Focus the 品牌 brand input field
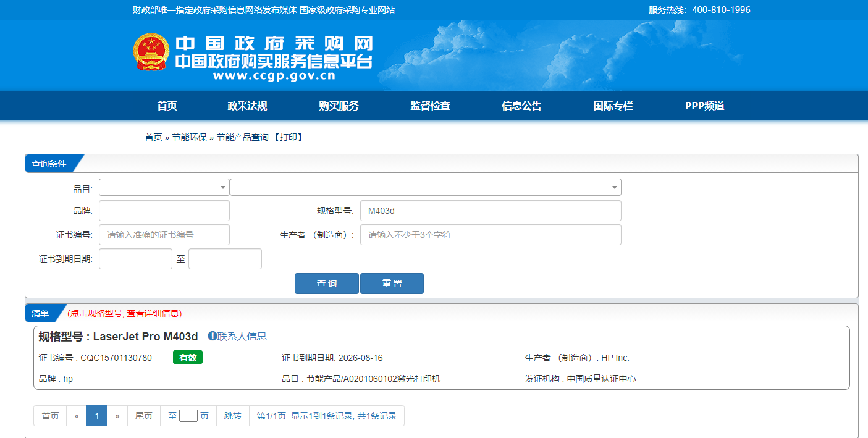Viewport: 868px width, 438px height. 164,211
